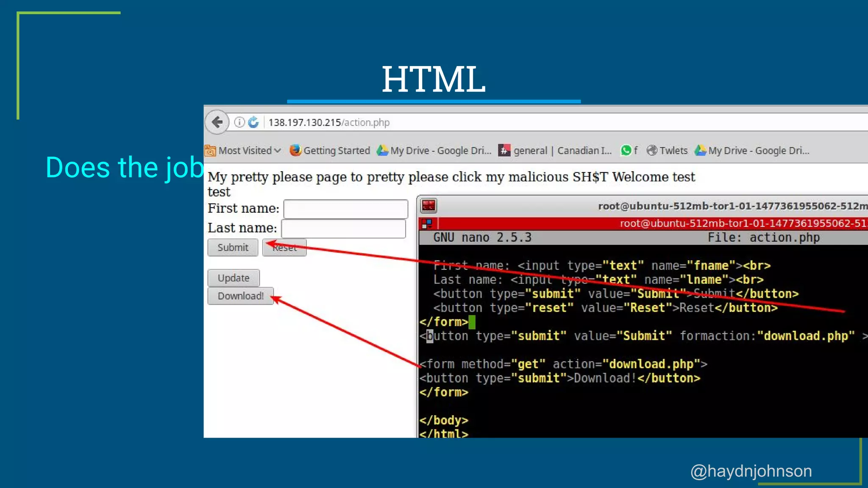The height and width of the screenshot is (488, 868).
Task: Click the Reset button on the form
Action: point(284,247)
